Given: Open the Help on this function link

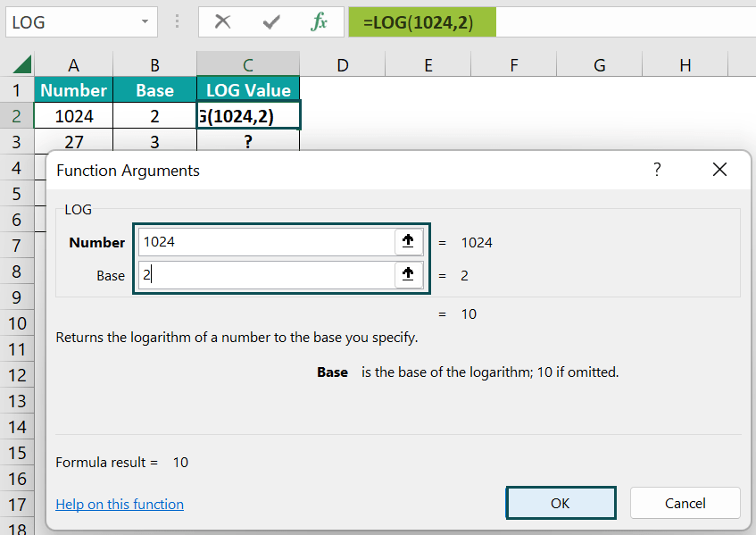Looking at the screenshot, I should pyautogui.click(x=119, y=503).
